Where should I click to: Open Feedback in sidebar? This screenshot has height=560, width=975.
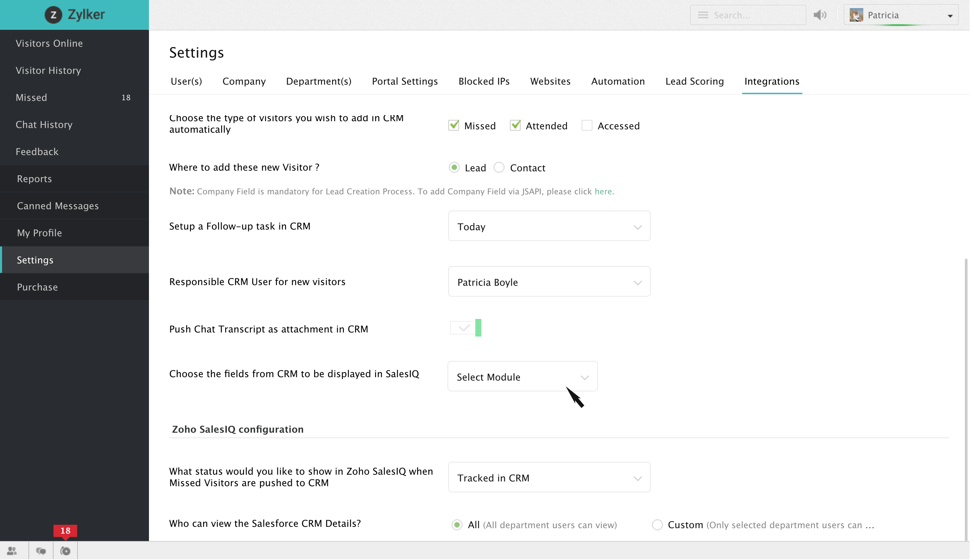[75, 152]
